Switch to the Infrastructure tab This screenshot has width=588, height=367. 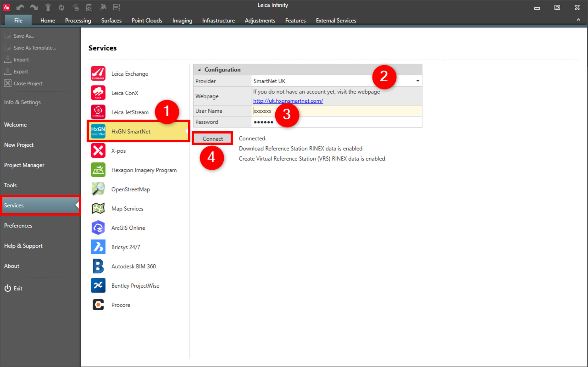pyautogui.click(x=218, y=21)
